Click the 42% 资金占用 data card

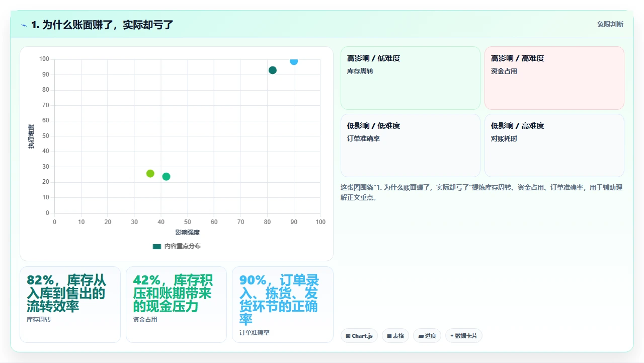pos(176,305)
